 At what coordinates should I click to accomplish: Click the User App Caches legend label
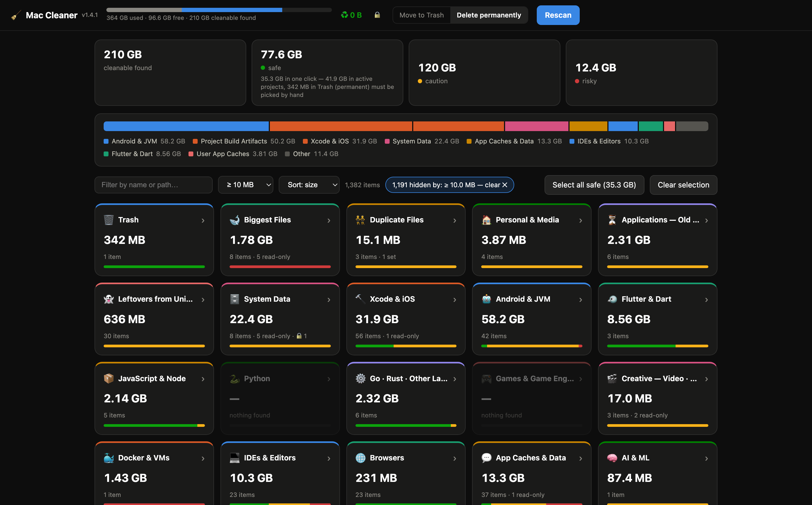point(223,154)
